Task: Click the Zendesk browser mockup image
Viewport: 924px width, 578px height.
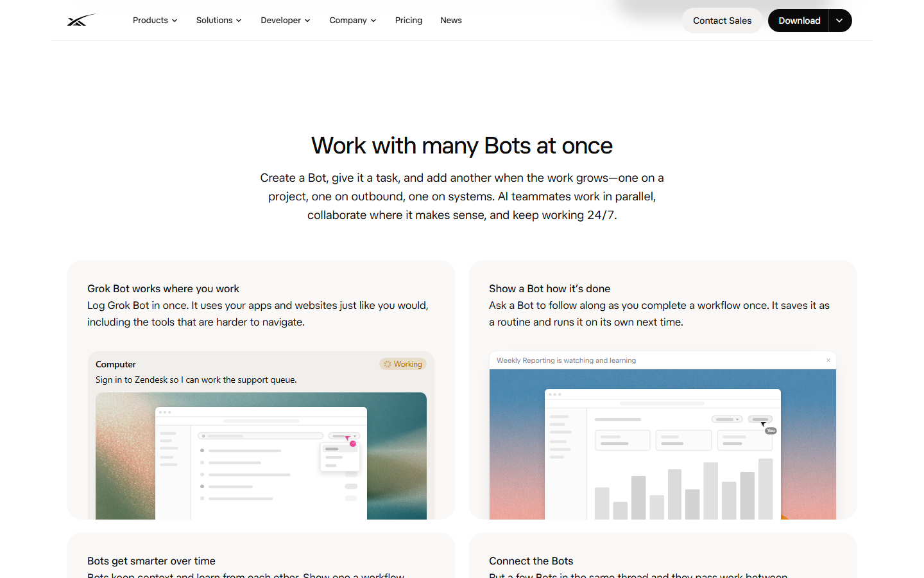Action: (x=261, y=456)
